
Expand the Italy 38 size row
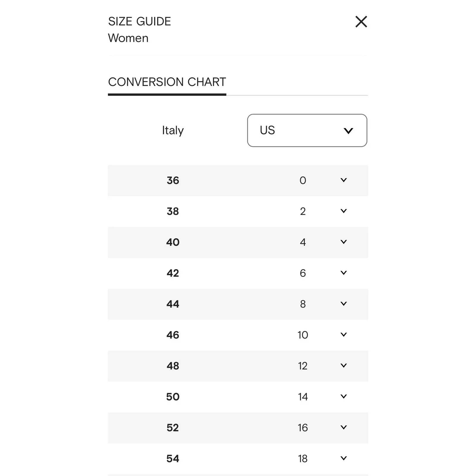[344, 211]
